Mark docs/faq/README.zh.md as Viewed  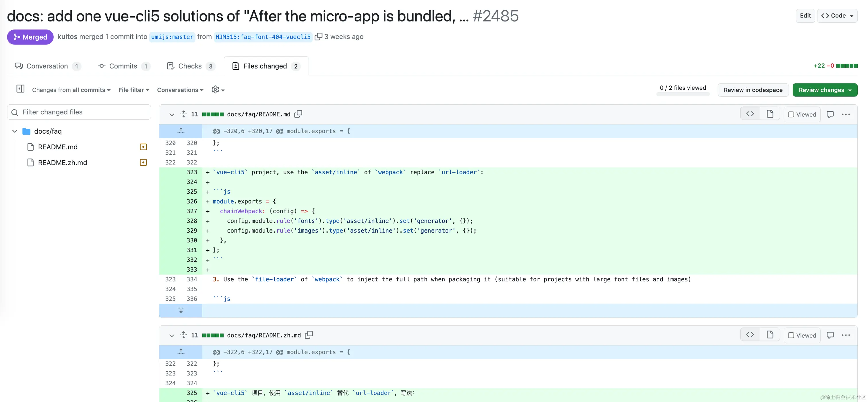(802, 335)
